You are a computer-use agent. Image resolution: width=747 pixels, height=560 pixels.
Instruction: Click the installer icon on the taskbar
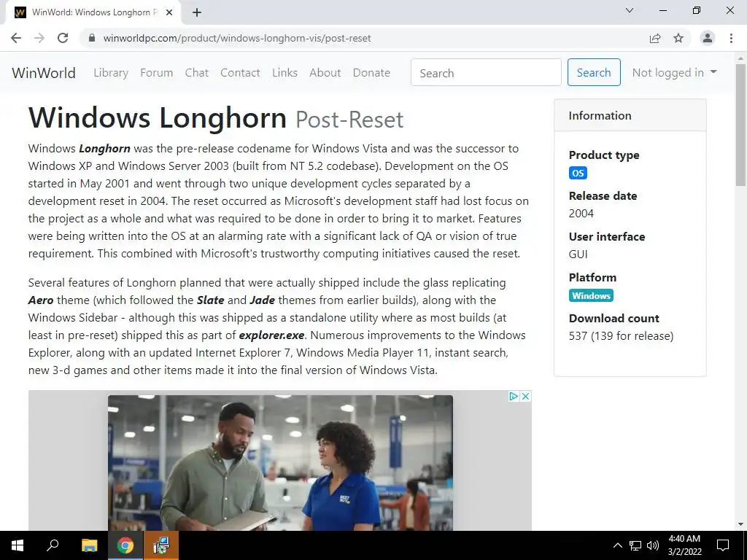tap(161, 545)
